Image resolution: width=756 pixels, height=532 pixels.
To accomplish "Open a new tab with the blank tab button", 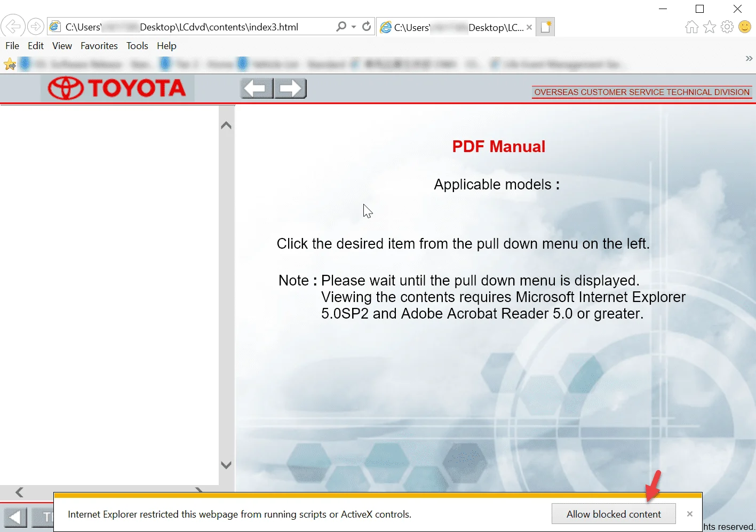I will coord(546,27).
